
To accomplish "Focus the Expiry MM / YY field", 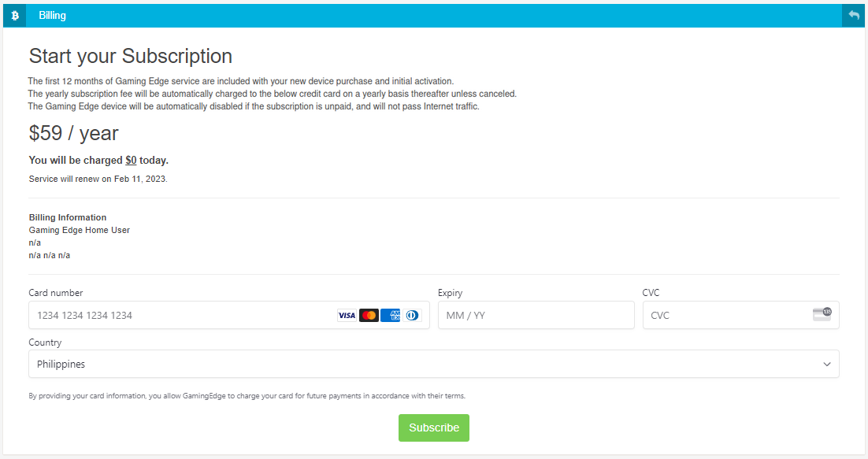I will tap(536, 315).
